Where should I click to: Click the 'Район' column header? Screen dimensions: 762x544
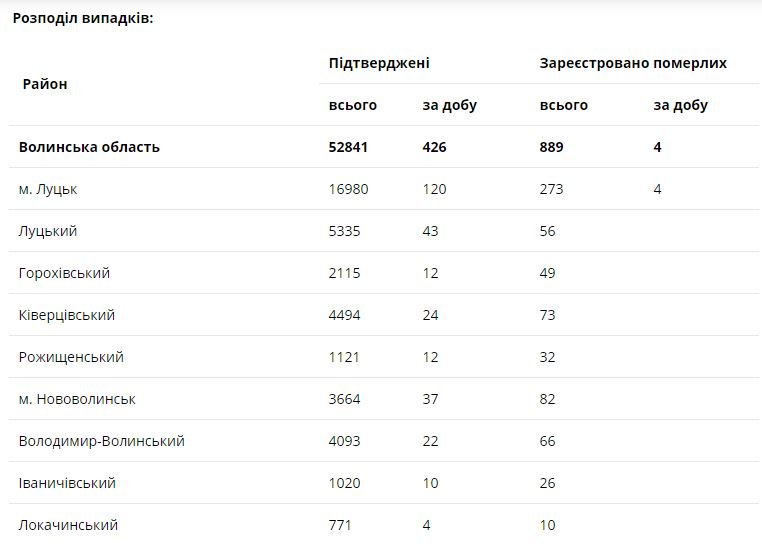click(x=45, y=84)
